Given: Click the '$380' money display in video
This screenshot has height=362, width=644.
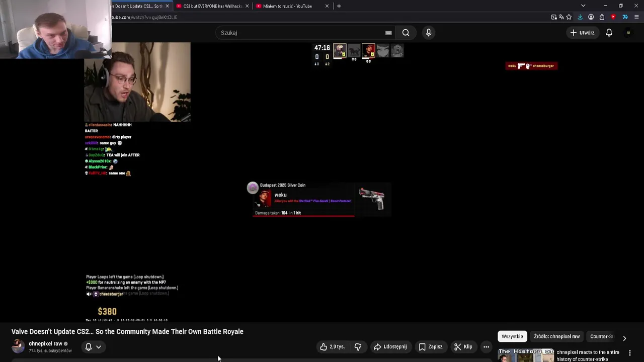Looking at the screenshot, I should pos(107,311).
